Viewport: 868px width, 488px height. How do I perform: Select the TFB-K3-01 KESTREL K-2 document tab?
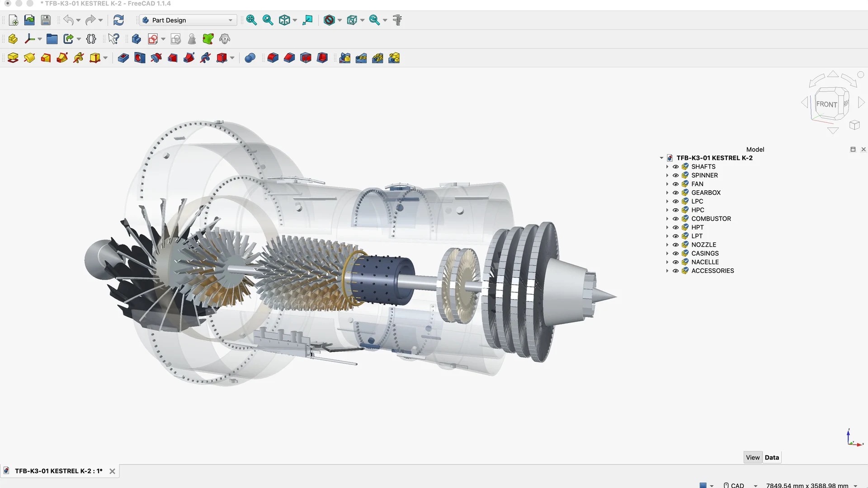[x=59, y=471]
